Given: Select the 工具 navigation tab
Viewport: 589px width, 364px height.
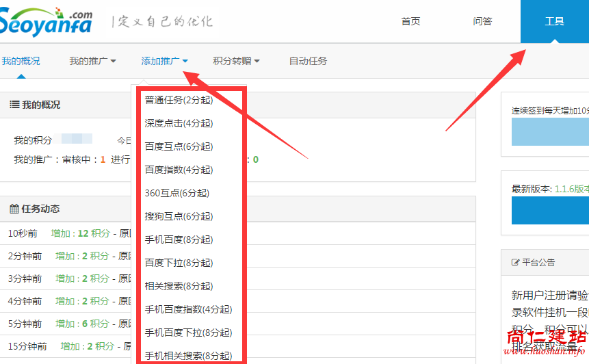Looking at the screenshot, I should coord(554,21).
